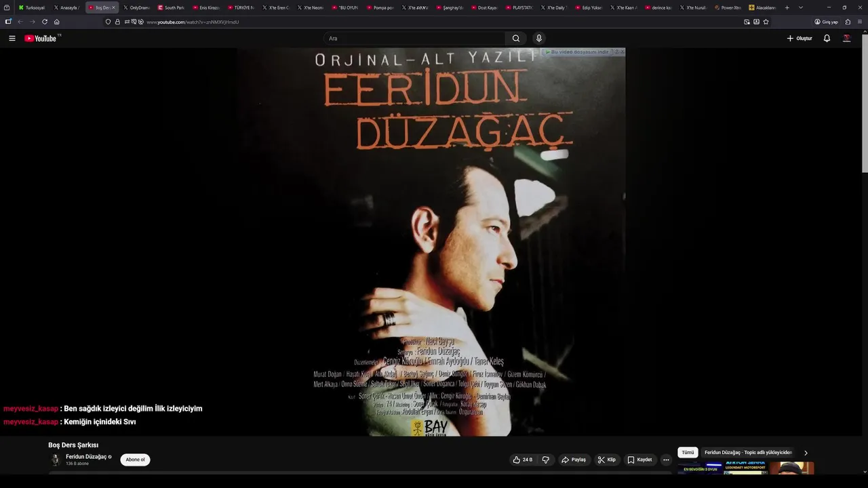This screenshot has width=868, height=488.
Task: Click the download icon beside bookmark star
Action: point(757,22)
